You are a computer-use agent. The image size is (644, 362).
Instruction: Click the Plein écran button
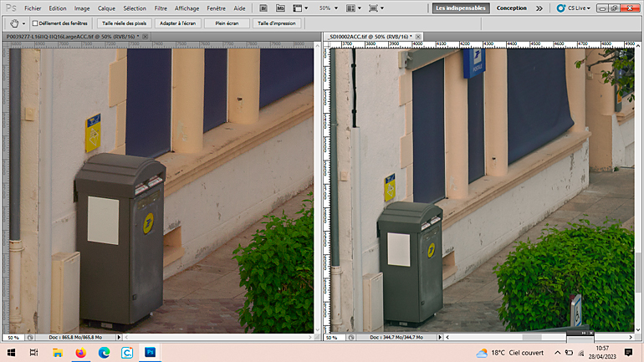point(227,23)
